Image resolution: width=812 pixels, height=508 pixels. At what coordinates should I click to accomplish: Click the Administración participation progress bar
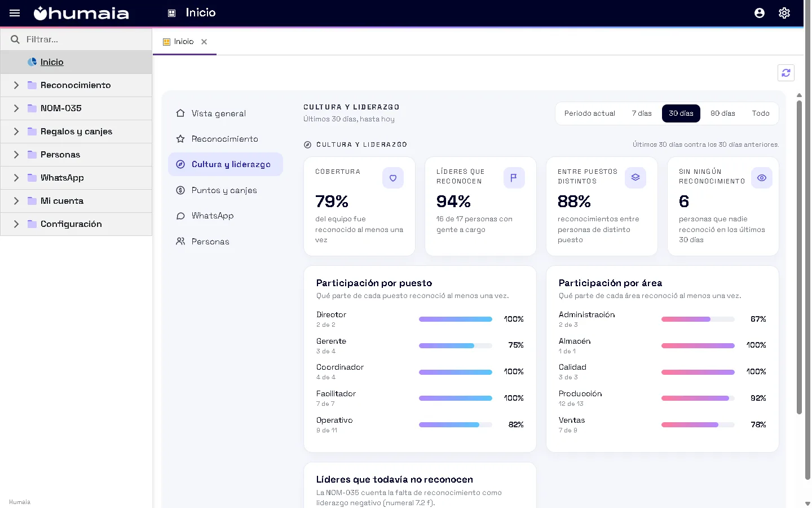click(x=698, y=319)
